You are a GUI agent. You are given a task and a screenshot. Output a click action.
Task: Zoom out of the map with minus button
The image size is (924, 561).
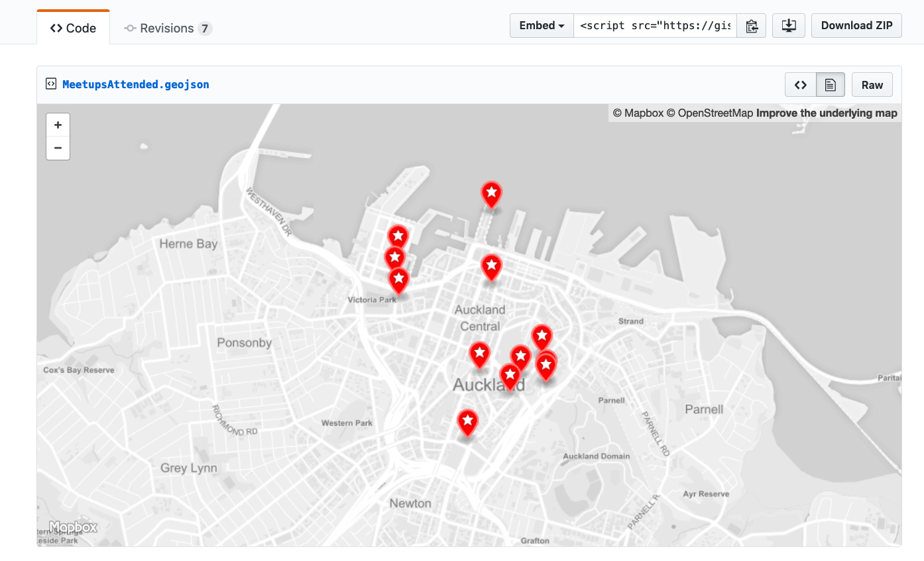[58, 148]
